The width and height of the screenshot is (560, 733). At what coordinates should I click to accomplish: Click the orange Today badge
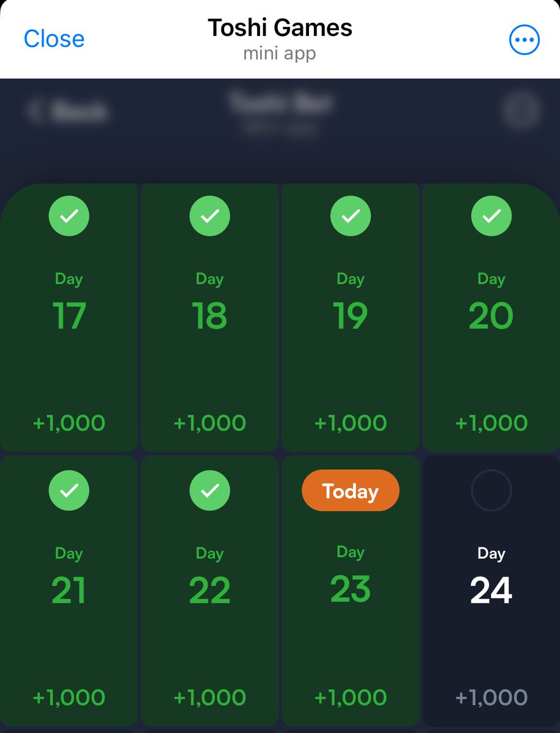(x=351, y=490)
